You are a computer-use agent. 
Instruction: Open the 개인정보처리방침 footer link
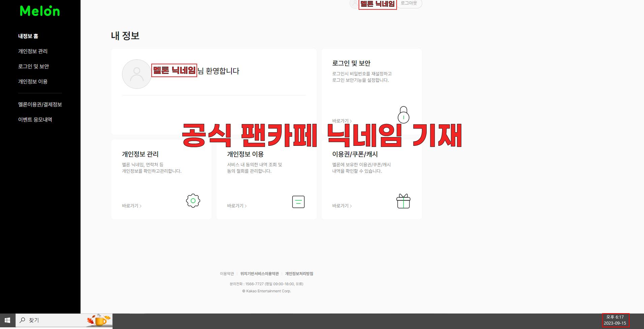click(299, 274)
